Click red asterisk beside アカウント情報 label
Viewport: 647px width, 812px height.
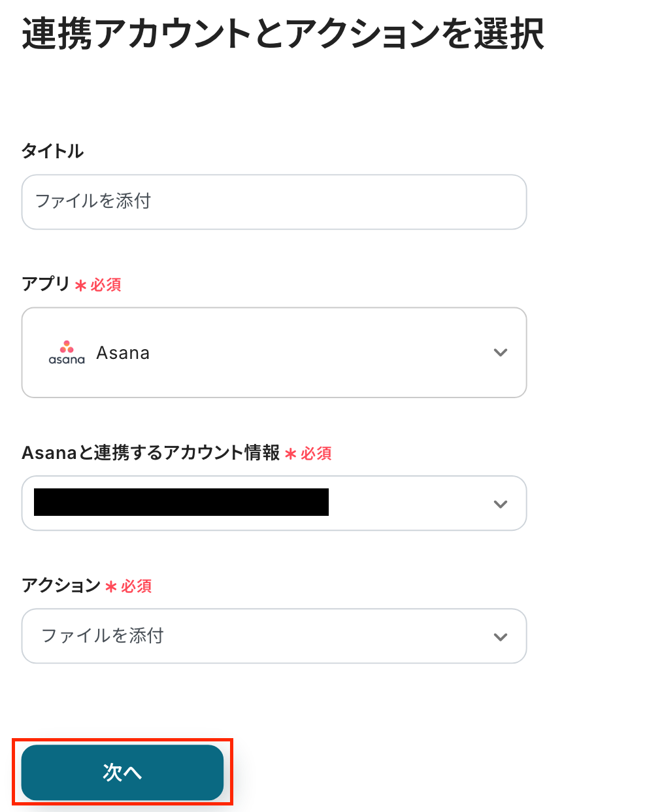tap(291, 454)
